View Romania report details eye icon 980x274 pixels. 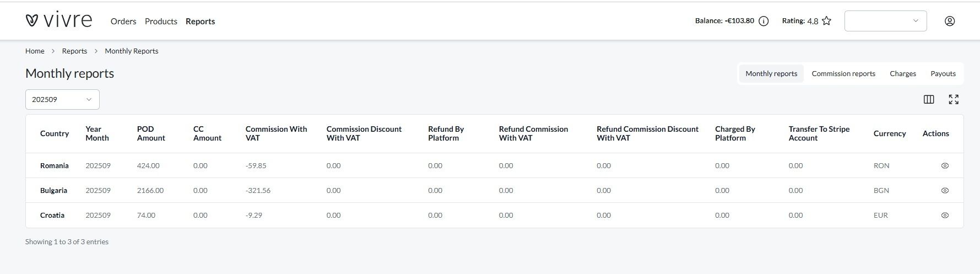coord(945,165)
